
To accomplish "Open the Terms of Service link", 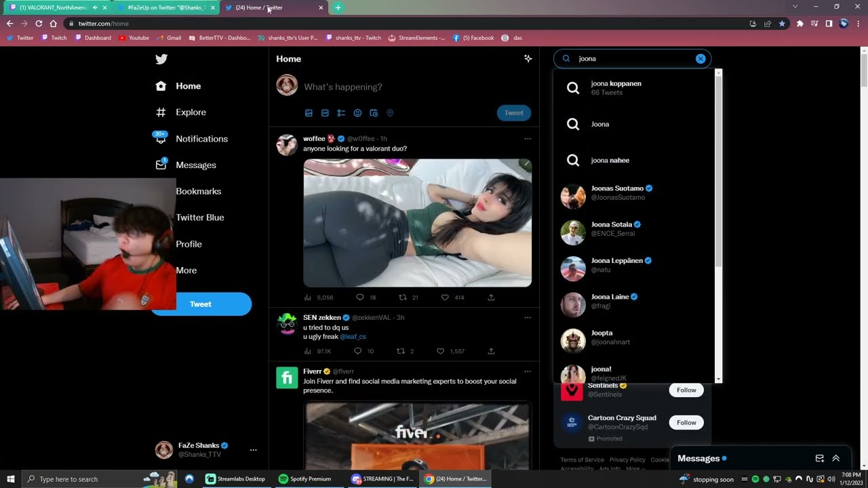I will coord(582,460).
